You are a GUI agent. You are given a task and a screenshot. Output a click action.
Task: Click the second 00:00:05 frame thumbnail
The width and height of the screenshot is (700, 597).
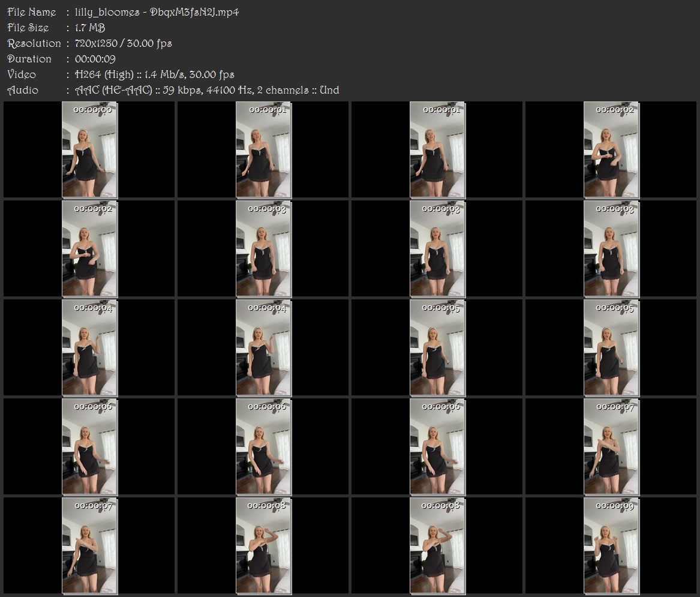pyautogui.click(x=612, y=348)
